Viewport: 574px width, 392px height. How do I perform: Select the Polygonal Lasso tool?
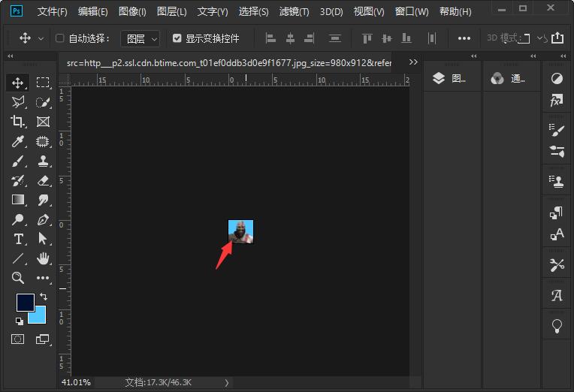coord(17,102)
